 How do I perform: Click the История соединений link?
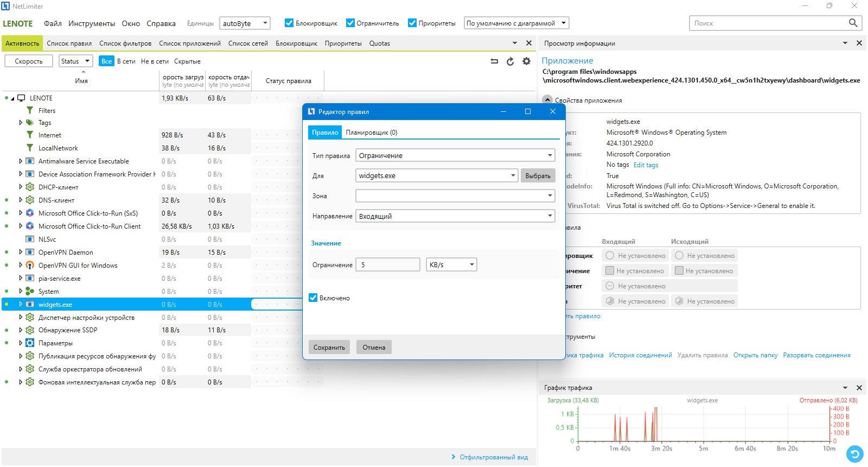pos(640,355)
